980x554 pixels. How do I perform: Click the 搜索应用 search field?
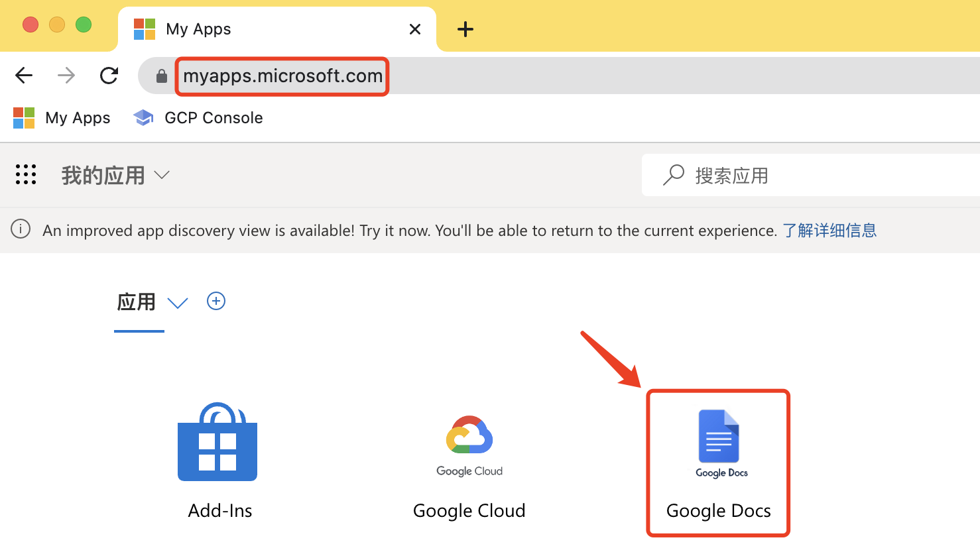coord(811,175)
